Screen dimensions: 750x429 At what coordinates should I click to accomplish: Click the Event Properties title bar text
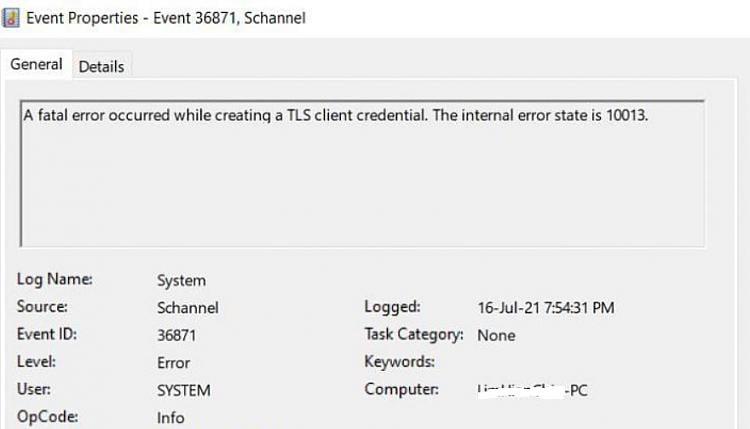click(x=165, y=17)
